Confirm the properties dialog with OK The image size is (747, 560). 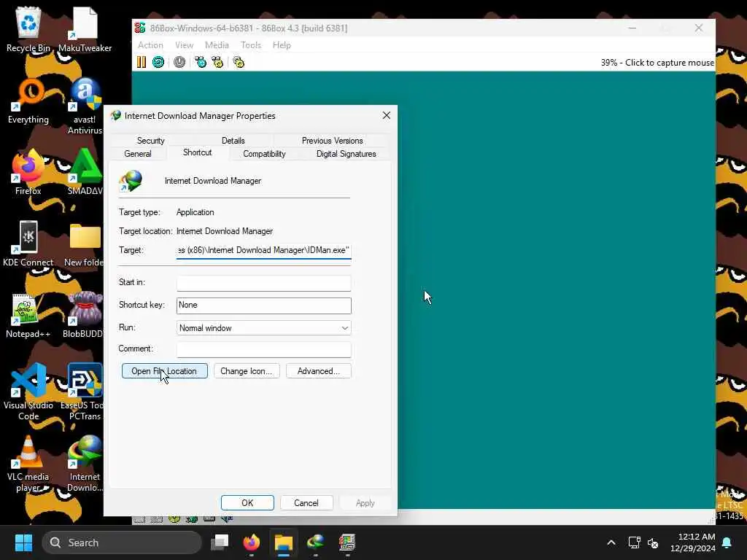click(x=247, y=503)
